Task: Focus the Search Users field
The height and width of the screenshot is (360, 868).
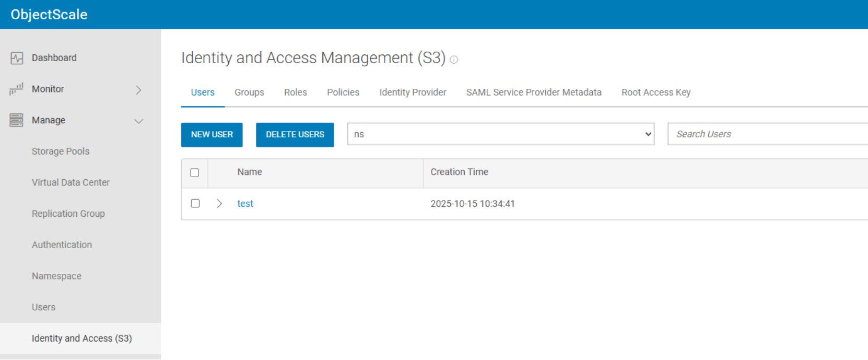Action: [x=768, y=134]
